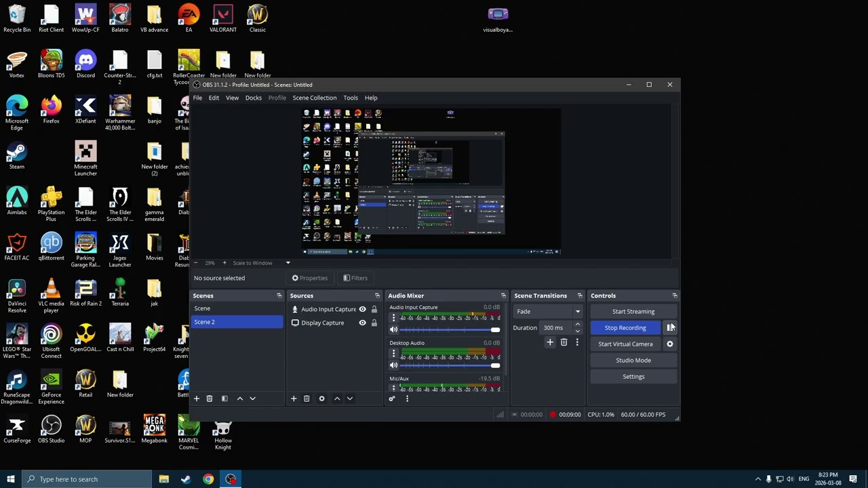Image resolution: width=868 pixels, height=488 pixels.
Task: Pop out the Controls dock
Action: coord(675,296)
